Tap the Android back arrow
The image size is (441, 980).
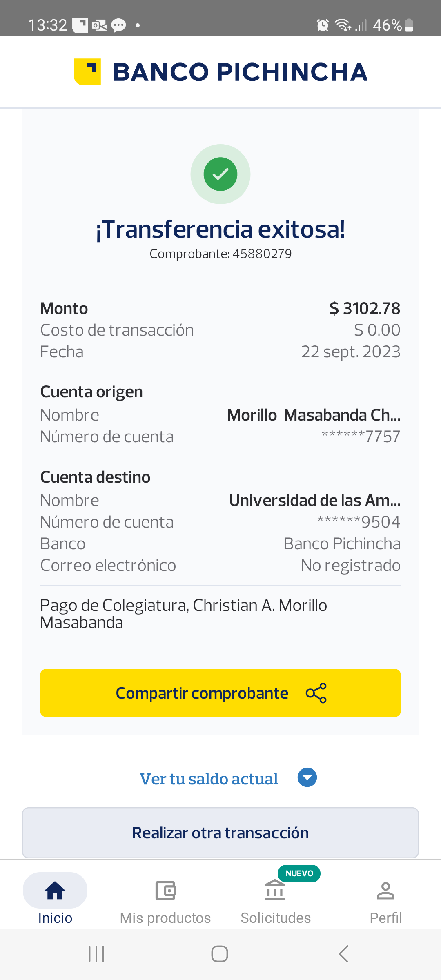(x=344, y=954)
